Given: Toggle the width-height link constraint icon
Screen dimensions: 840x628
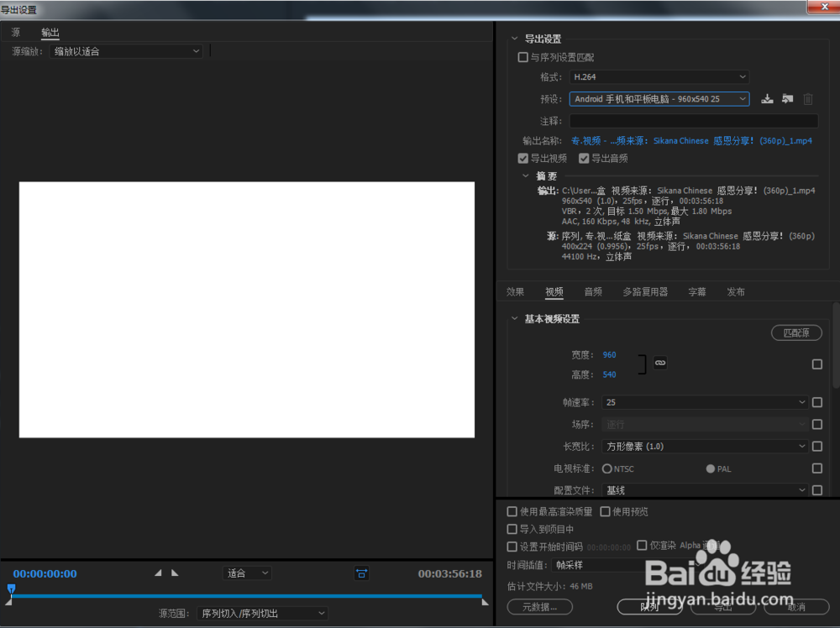Looking at the screenshot, I should point(660,363).
